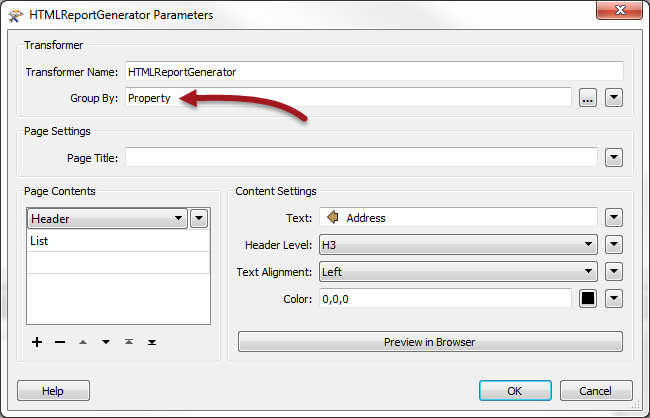650x418 pixels.
Task: Open the Color options arrow menu
Action: [614, 299]
